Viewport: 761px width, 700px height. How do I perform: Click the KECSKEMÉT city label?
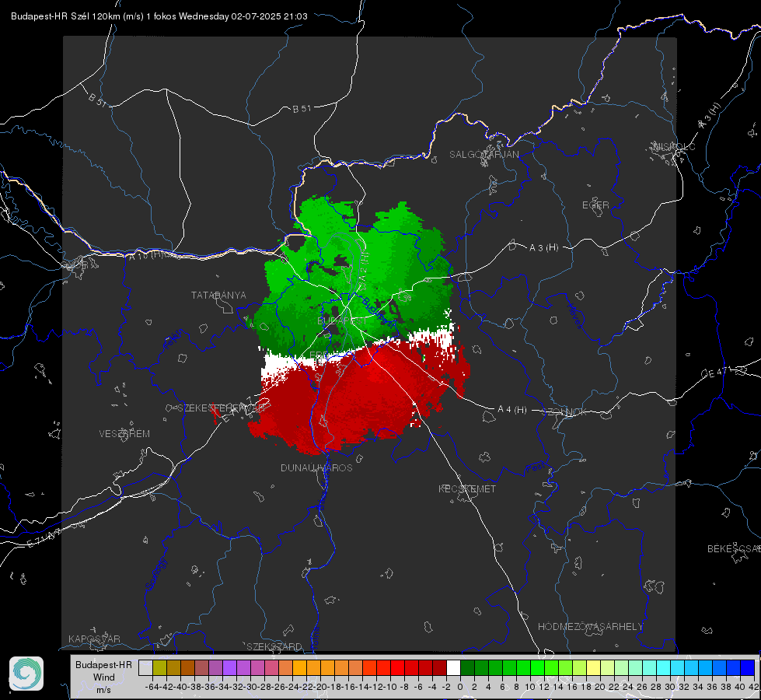coord(467,488)
